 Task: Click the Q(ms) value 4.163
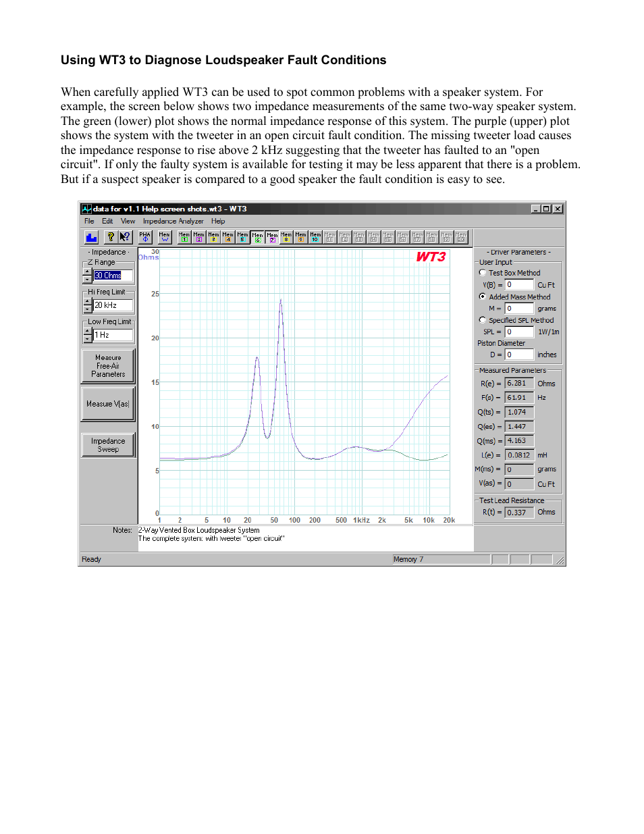[x=519, y=441]
